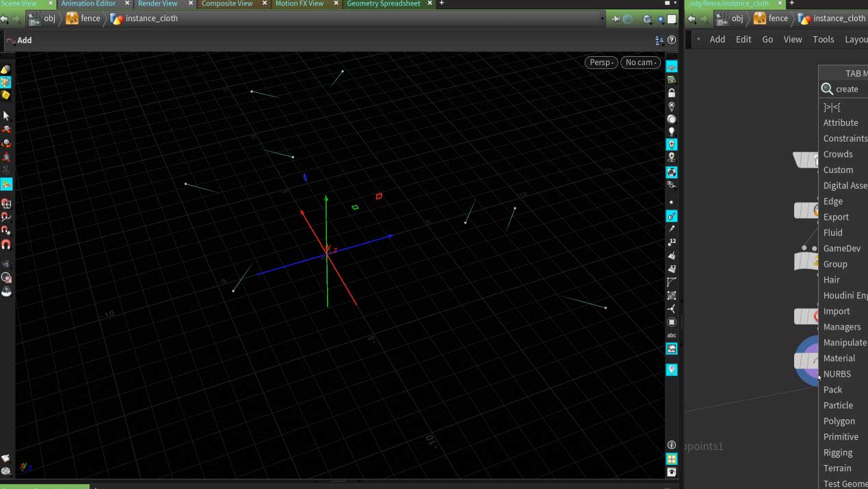Click the instance_cloth path button
Image resolution: width=868 pixels, height=489 pixels.
coord(144,18)
